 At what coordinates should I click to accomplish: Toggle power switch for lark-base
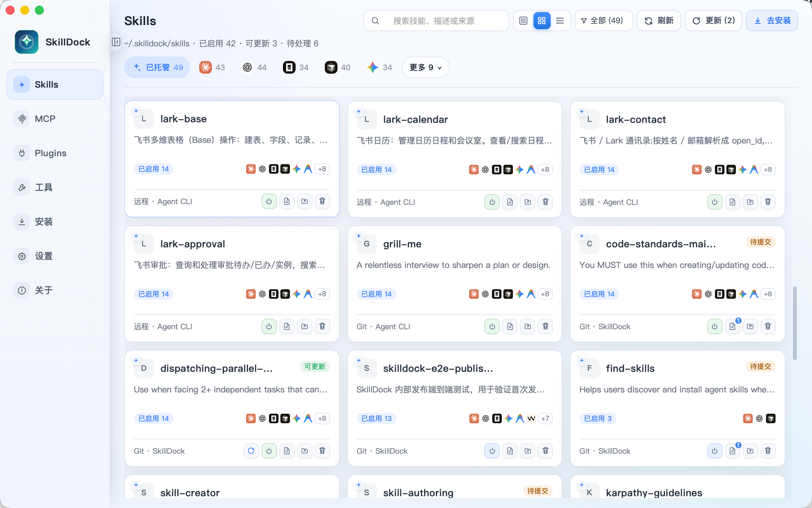coord(269,201)
